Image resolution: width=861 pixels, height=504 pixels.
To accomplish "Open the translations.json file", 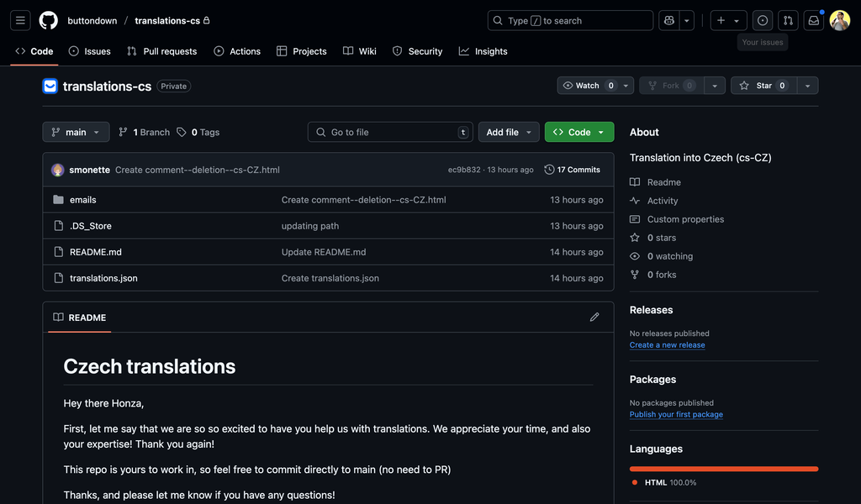I will point(103,278).
